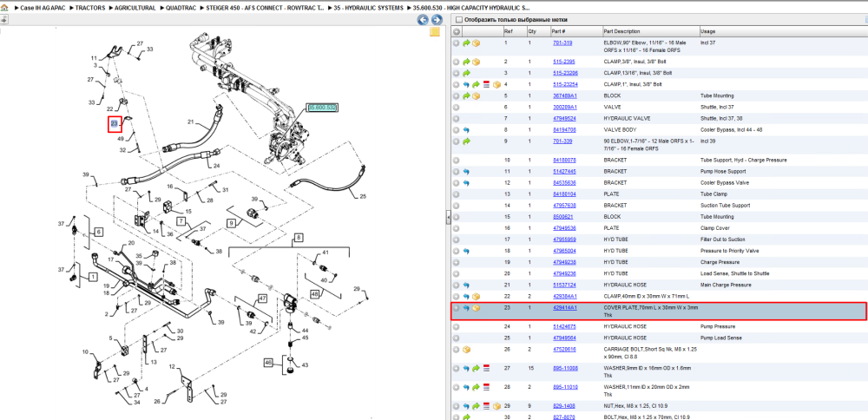Screen dimensions: 868x420
Task: Click package box icon for ref 2
Action: [x=476, y=62]
